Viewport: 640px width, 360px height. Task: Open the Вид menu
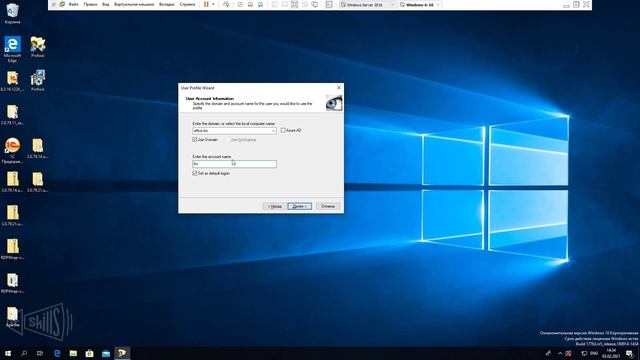tap(105, 4)
